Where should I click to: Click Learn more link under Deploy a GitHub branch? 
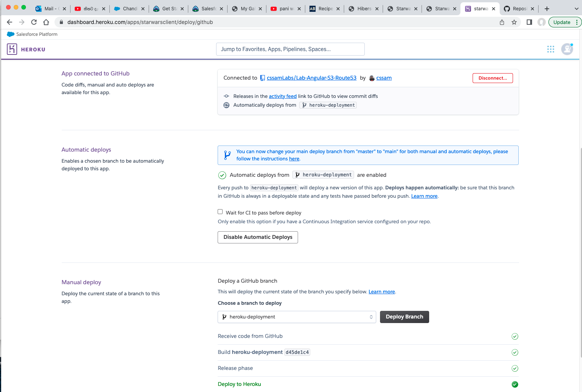point(382,292)
